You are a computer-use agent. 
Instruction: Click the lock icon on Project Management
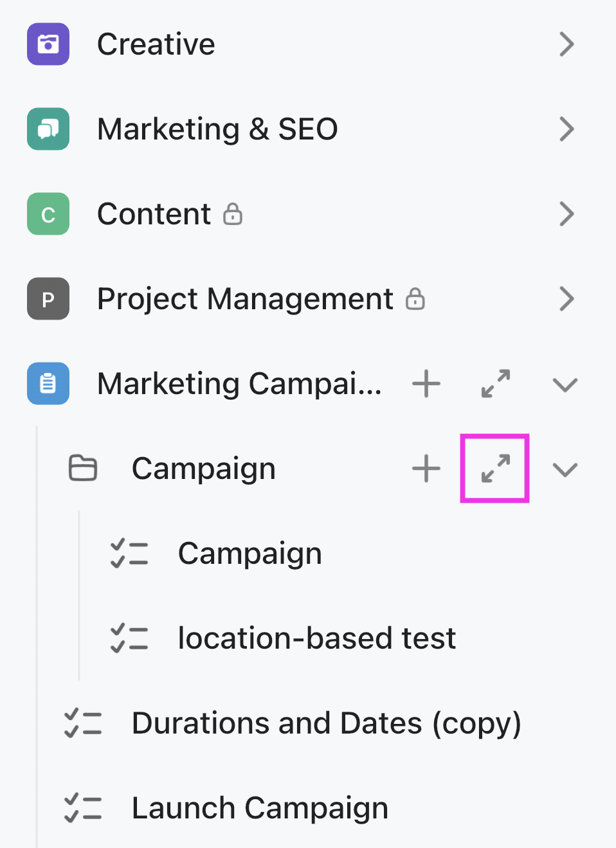[x=416, y=299]
